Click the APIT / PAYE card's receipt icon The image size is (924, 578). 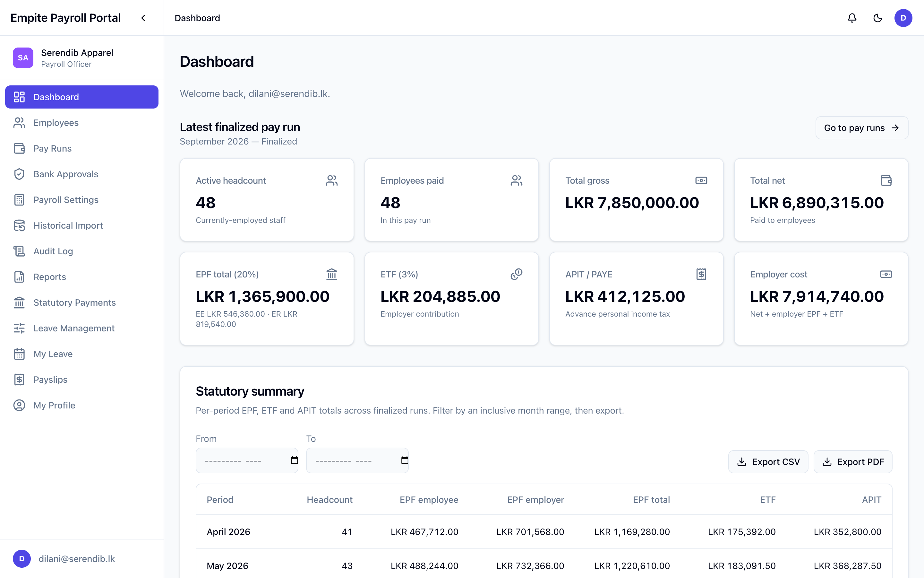[701, 274]
